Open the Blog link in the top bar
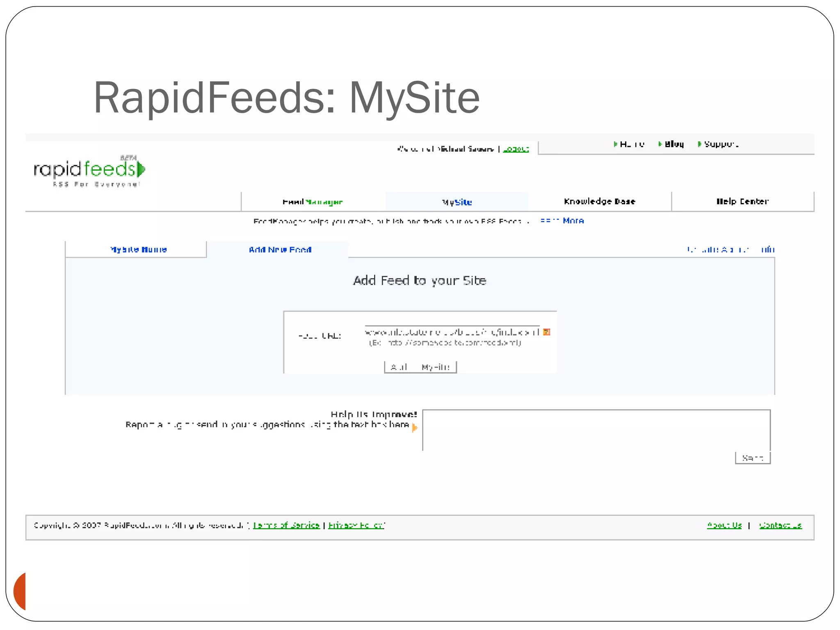 [674, 144]
